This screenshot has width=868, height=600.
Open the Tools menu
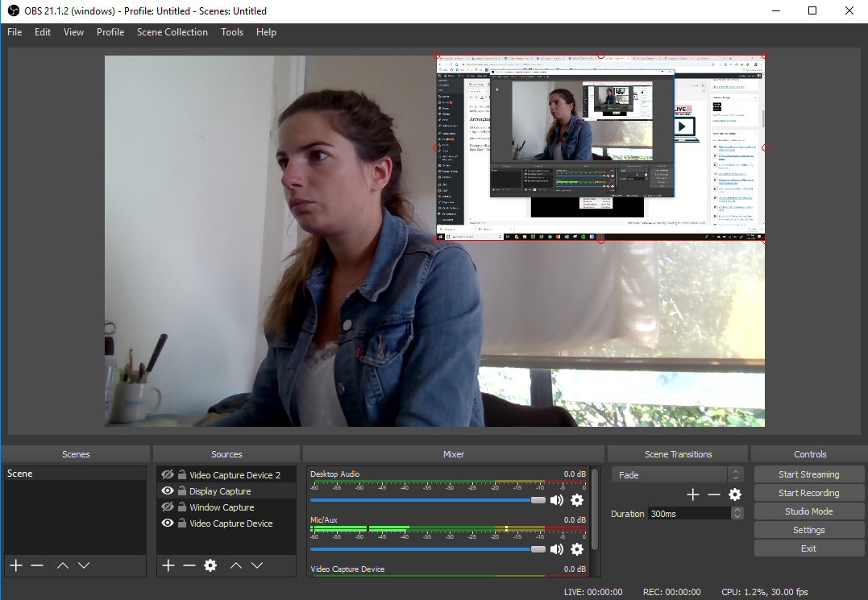click(x=232, y=32)
